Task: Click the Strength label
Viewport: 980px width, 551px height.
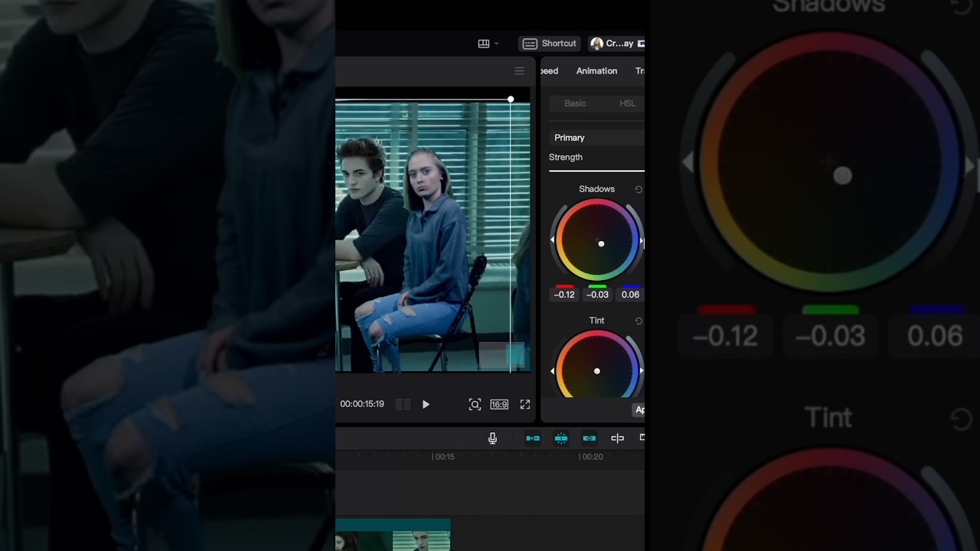Action: (566, 157)
